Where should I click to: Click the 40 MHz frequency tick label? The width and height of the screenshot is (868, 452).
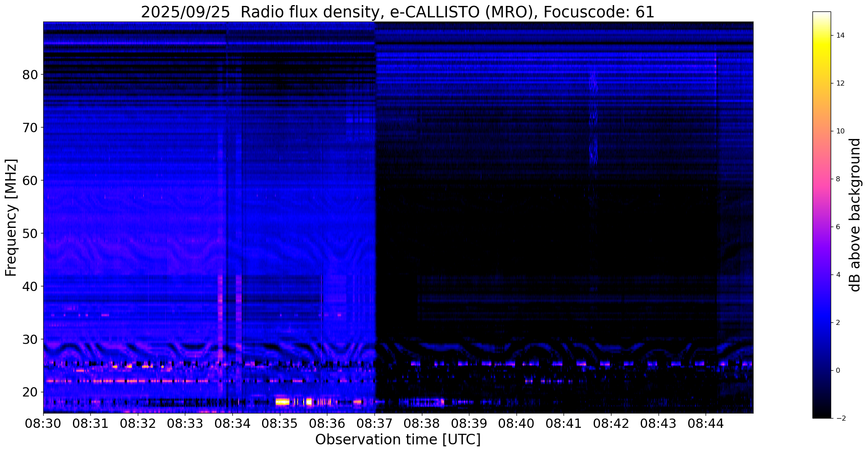(x=29, y=286)
